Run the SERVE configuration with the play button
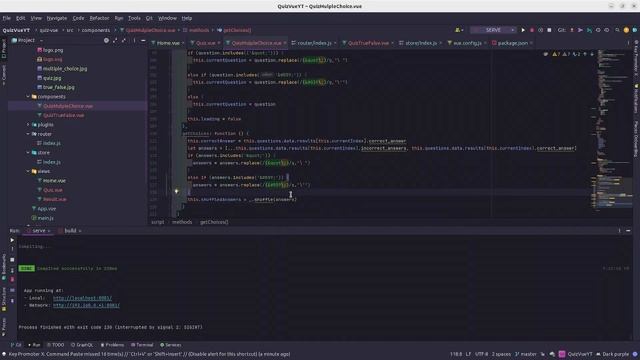The image size is (640, 360). 523,30
